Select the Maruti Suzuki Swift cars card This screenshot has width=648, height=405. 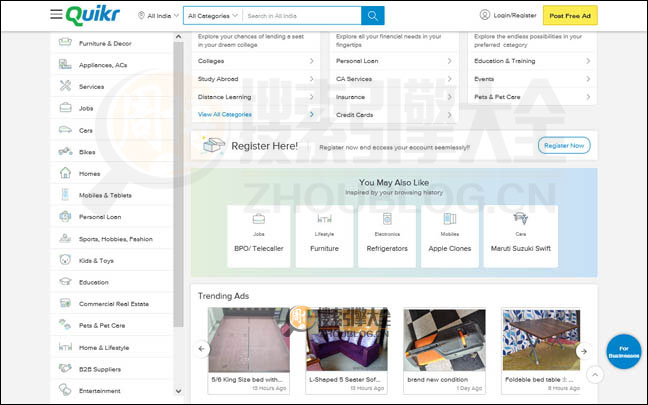coord(521,236)
